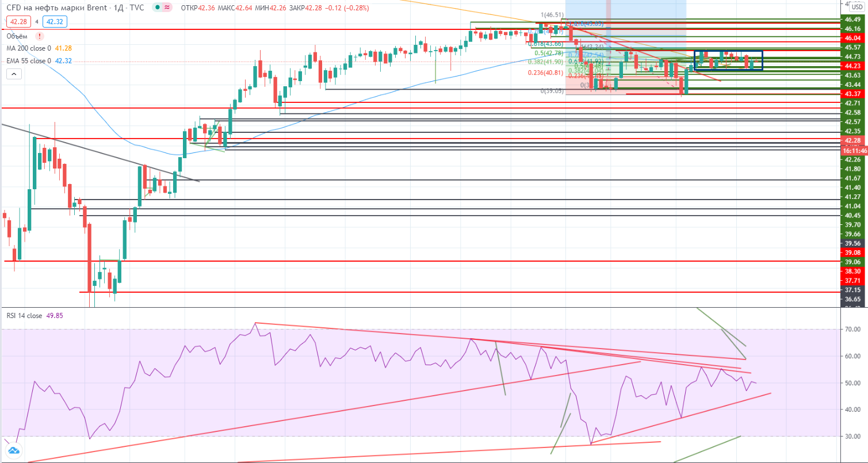The width and height of the screenshot is (868, 463).
Task: Click the CFD Brent symbol title
Action: coord(74,8)
